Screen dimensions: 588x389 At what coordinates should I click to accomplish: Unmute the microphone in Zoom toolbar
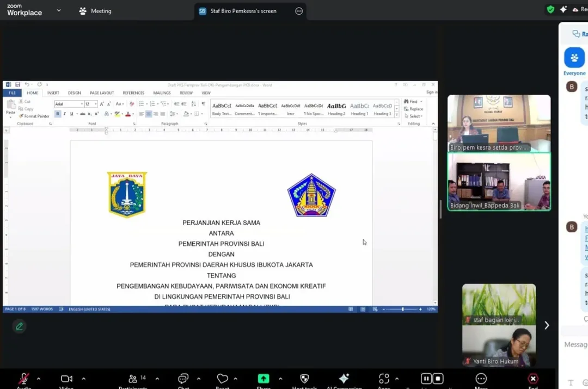(23, 379)
